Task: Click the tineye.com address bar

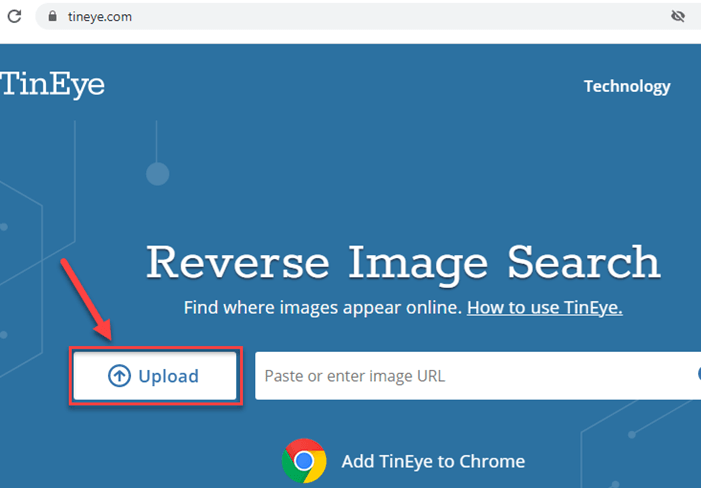Action: tap(368, 17)
